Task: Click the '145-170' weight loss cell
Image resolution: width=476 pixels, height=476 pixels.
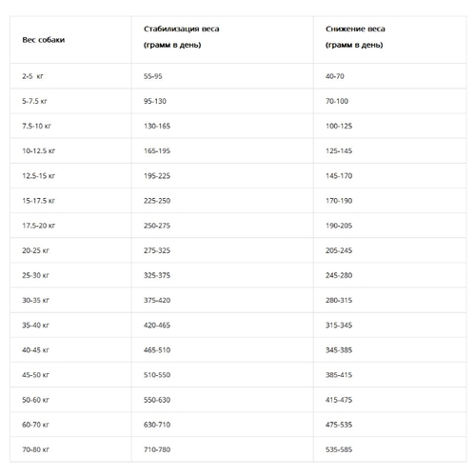Action: [x=339, y=176]
